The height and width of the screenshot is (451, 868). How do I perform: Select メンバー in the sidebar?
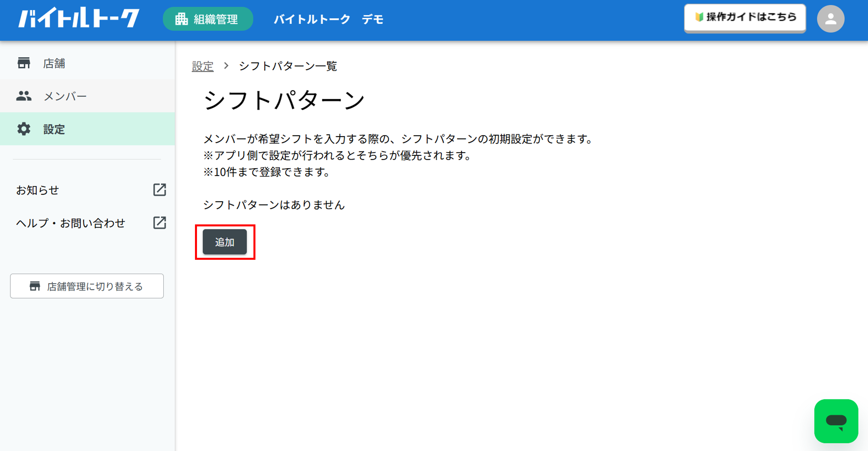point(87,96)
